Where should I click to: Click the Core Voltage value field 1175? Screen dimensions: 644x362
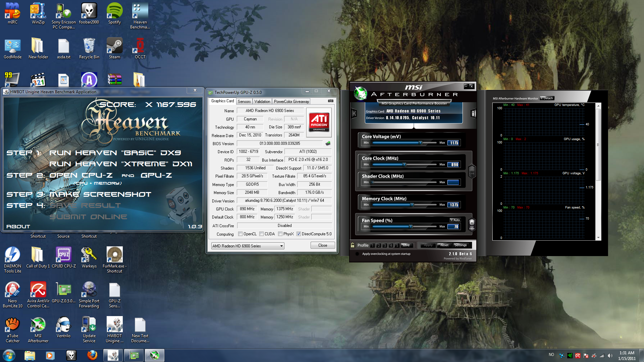[x=454, y=143]
